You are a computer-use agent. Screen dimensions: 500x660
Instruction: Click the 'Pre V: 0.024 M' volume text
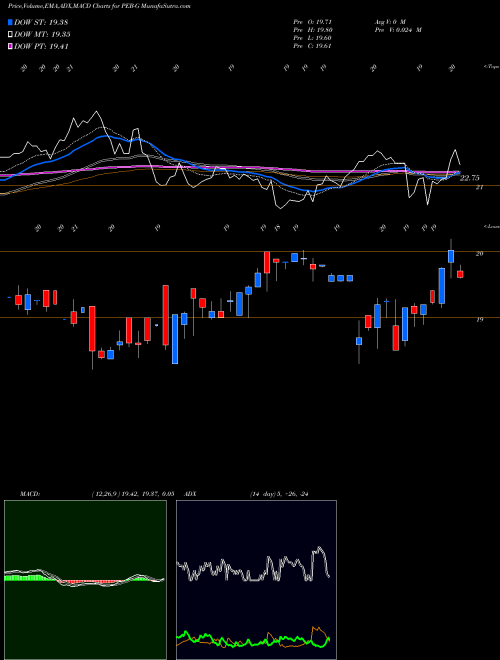point(398,30)
